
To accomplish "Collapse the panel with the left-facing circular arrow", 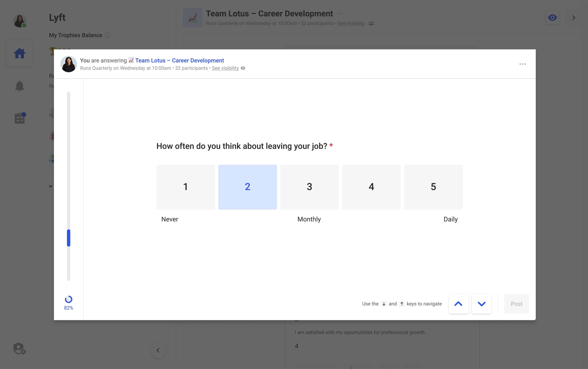I will pos(158,350).
